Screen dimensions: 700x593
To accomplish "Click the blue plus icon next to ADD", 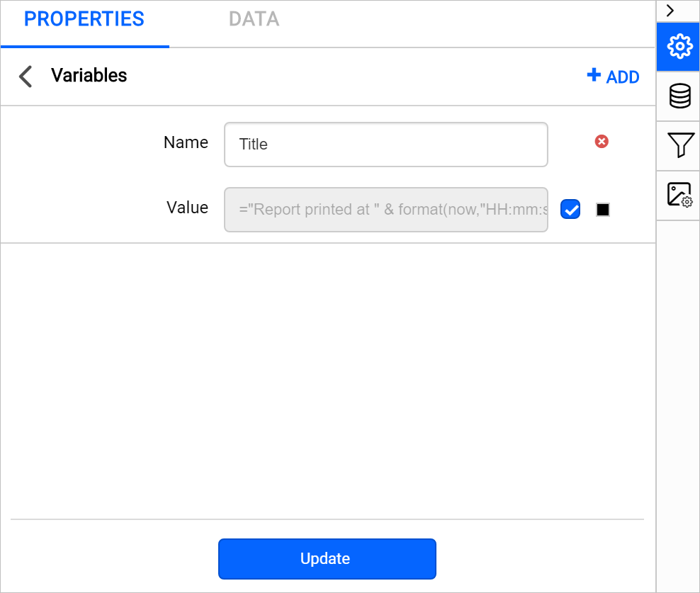I will pos(593,75).
